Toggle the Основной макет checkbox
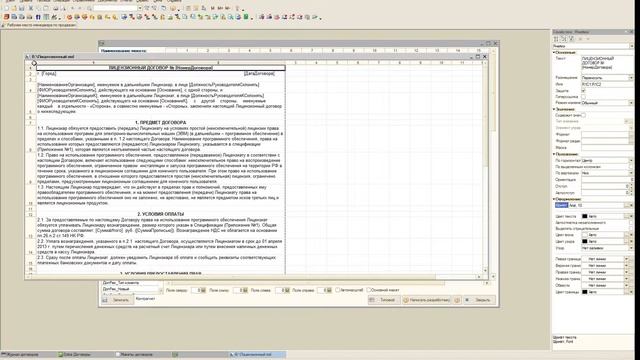 [x=369, y=290]
